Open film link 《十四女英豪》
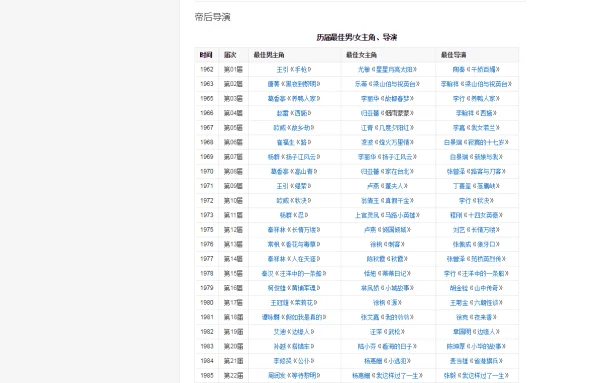The width and height of the screenshot is (600, 383). coord(483,215)
